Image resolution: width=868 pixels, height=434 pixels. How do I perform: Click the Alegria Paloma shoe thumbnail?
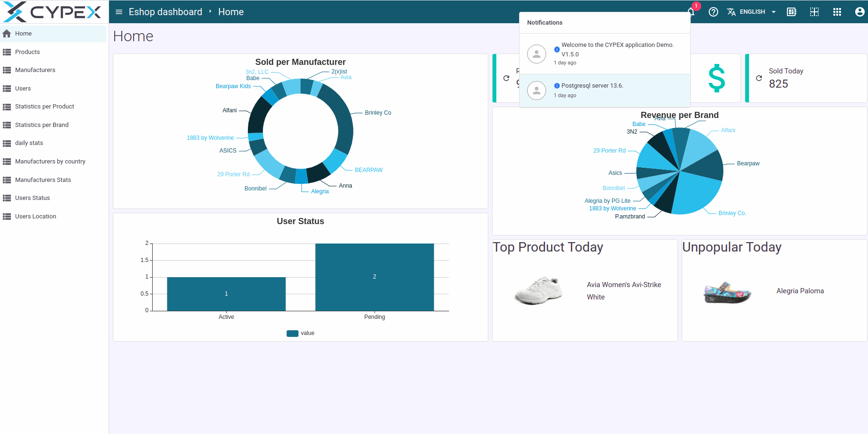click(x=727, y=292)
